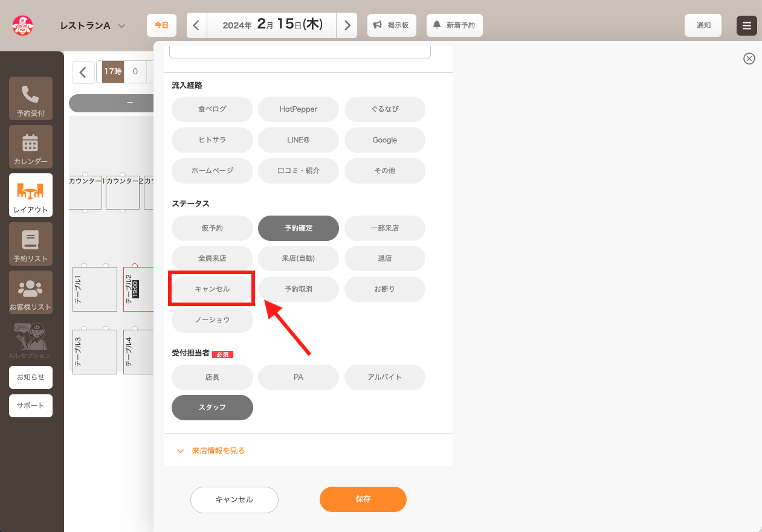Open date picker 2024年2月15日(木)
The width and height of the screenshot is (762, 532).
click(272, 25)
